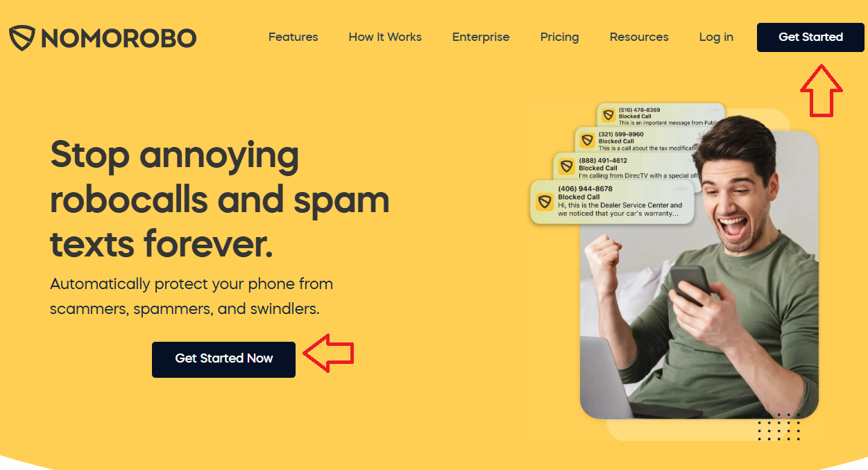Go to the Enterprise section
The width and height of the screenshot is (868, 470).
point(481,37)
